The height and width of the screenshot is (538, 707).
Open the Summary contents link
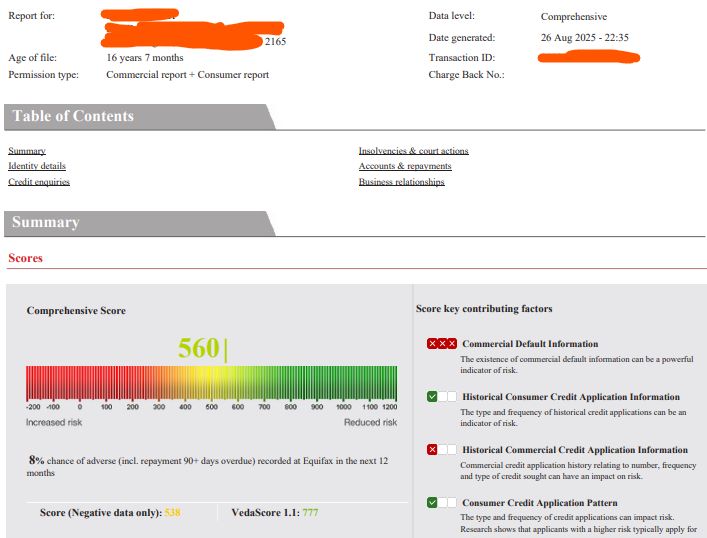point(27,151)
